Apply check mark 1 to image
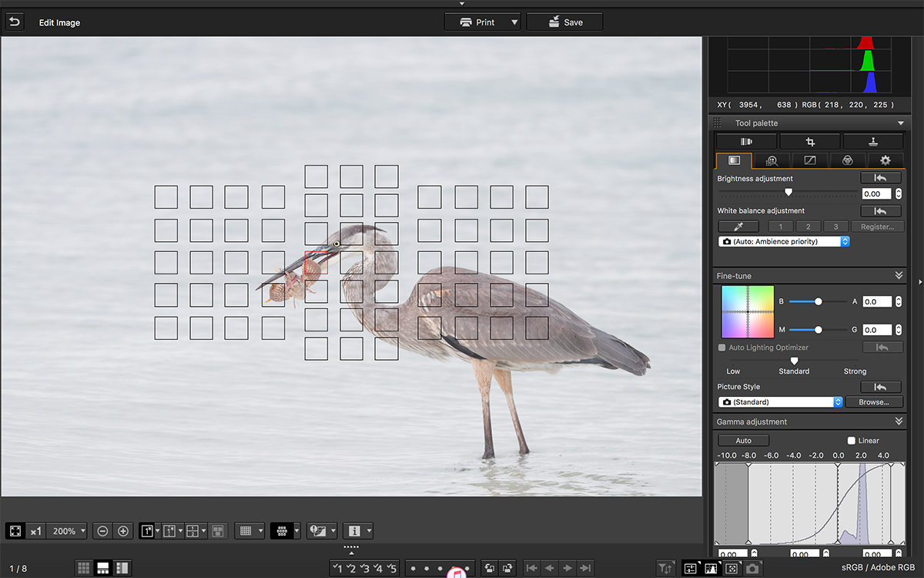The width and height of the screenshot is (924, 578). point(337,568)
